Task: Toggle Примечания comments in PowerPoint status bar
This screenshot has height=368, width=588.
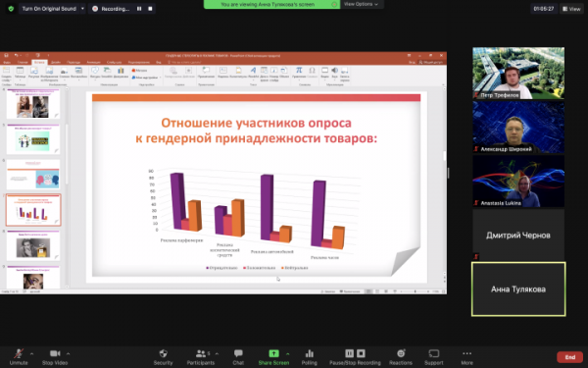Action: pyautogui.click(x=350, y=291)
